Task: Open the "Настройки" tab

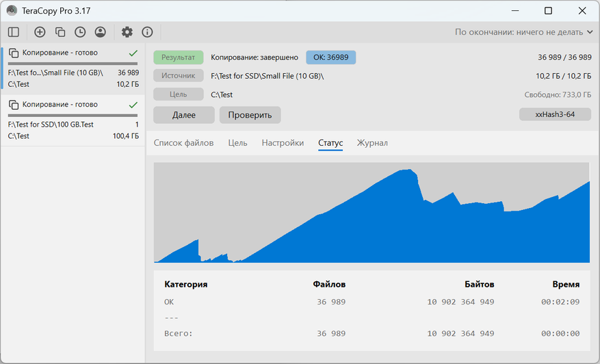Action: pyautogui.click(x=283, y=143)
